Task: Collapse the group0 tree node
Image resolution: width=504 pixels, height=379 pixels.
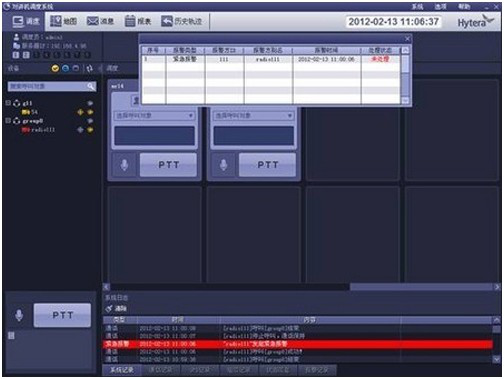Action: [8, 120]
